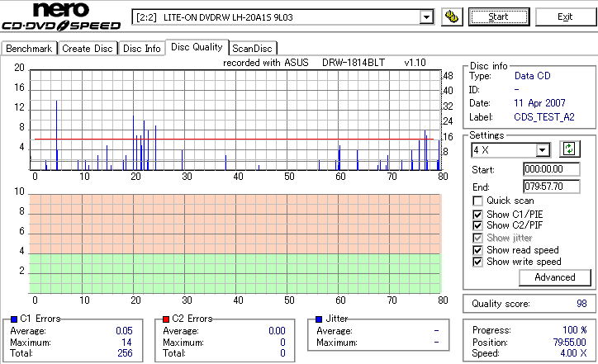Uncheck Show C1/PIE option
598x364 pixels.
click(477, 215)
